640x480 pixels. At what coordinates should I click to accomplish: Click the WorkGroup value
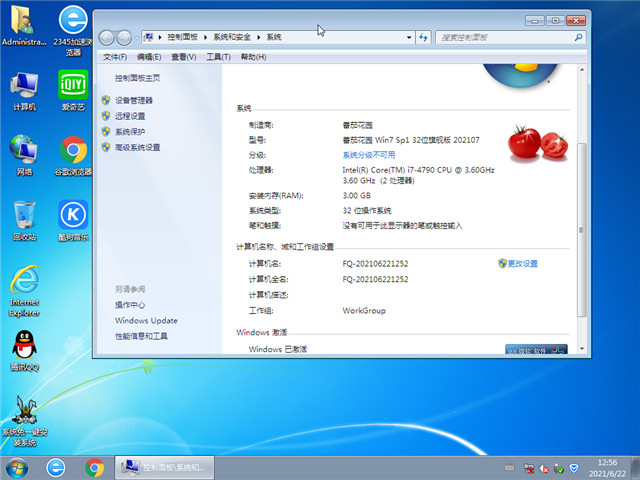pos(364,311)
